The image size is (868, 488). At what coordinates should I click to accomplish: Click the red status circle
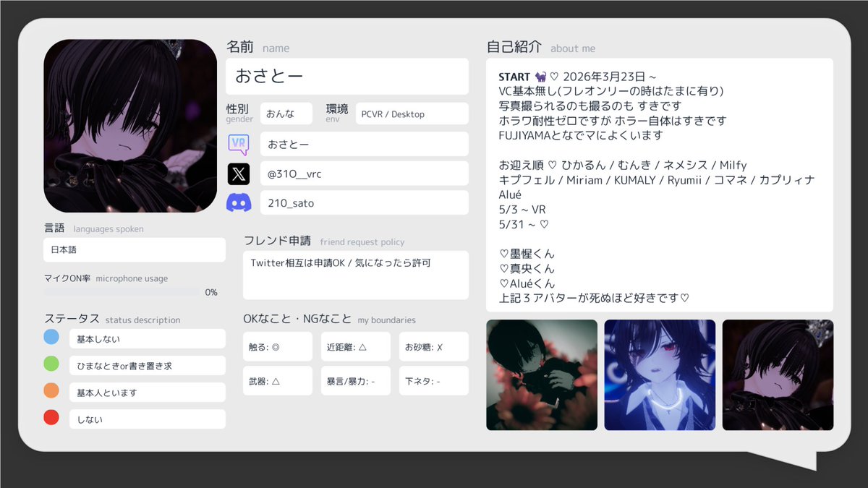coord(51,417)
